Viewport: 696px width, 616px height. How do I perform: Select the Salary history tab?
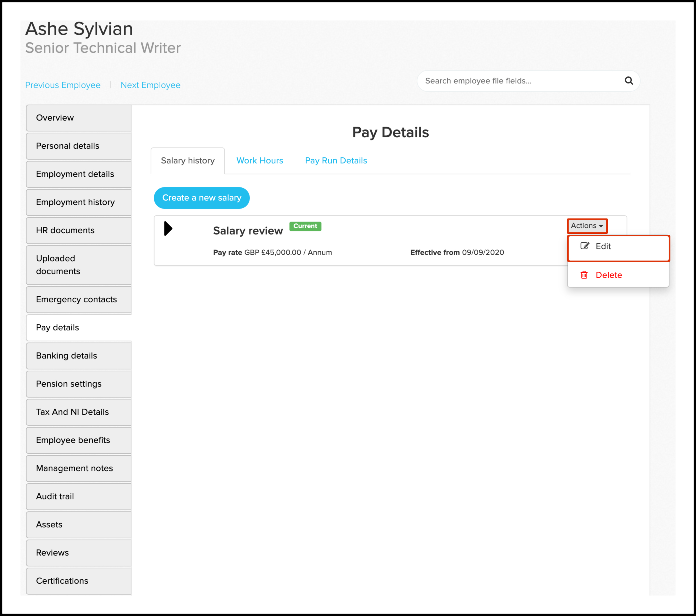[x=188, y=160]
